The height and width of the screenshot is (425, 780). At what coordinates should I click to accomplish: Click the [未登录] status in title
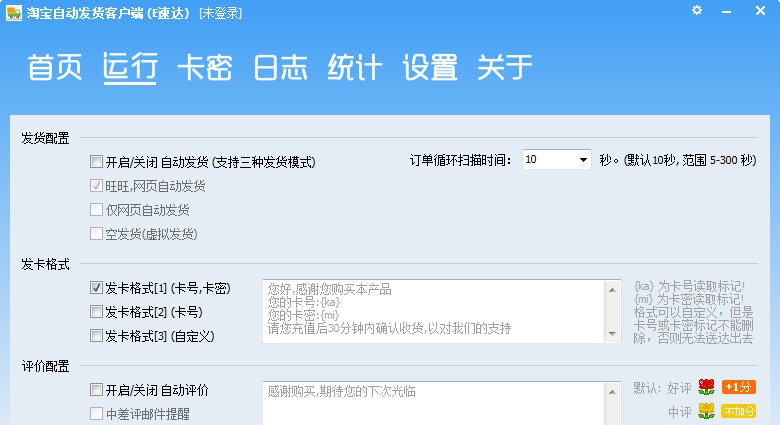coord(220,13)
